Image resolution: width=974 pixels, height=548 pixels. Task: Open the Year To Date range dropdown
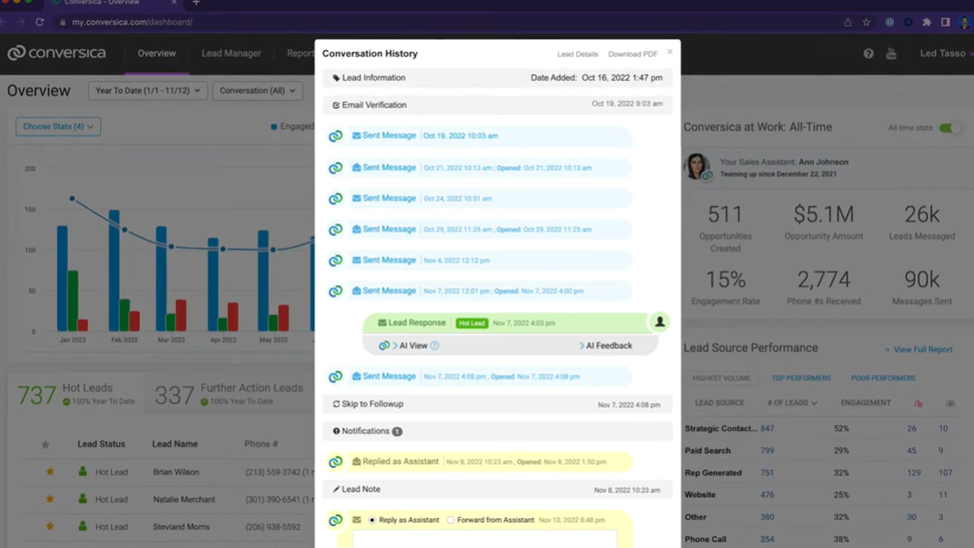point(147,91)
